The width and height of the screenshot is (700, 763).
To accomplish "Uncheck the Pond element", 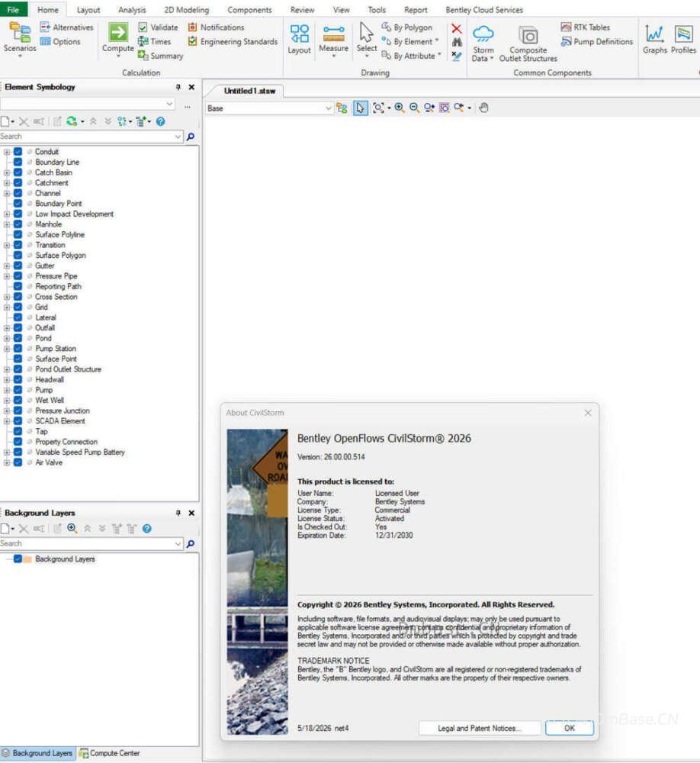I will (x=18, y=338).
